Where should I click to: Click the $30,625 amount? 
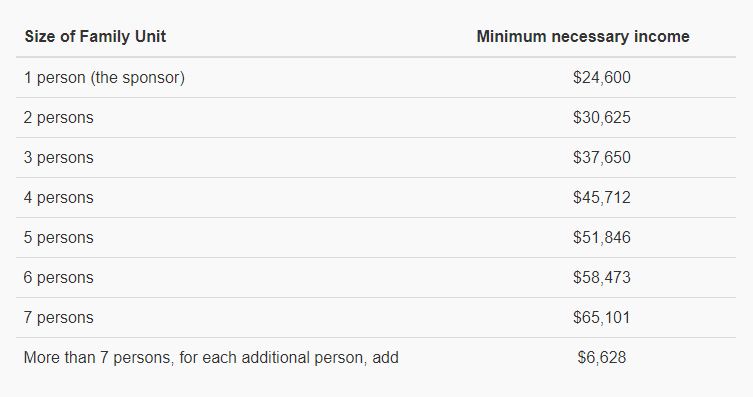click(x=601, y=118)
